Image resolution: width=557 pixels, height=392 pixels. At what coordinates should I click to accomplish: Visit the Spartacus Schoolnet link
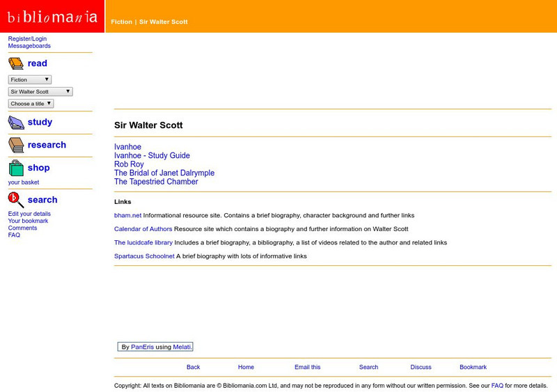(144, 256)
